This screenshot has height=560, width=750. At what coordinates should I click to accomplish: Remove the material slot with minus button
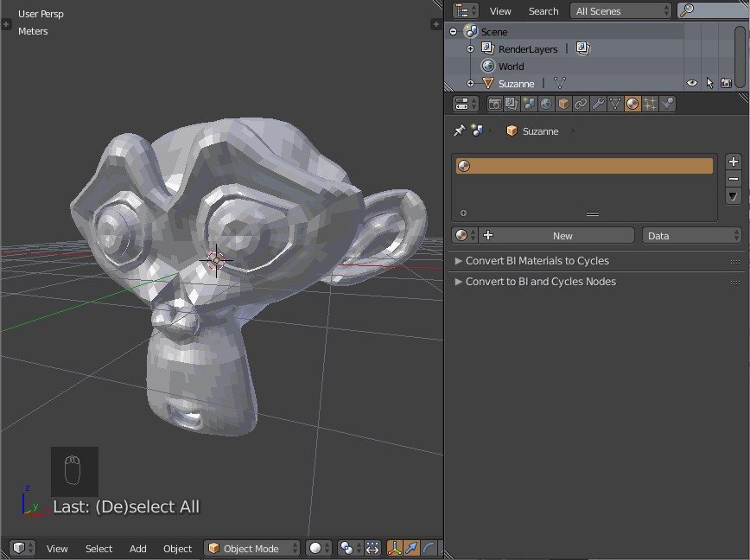734,179
